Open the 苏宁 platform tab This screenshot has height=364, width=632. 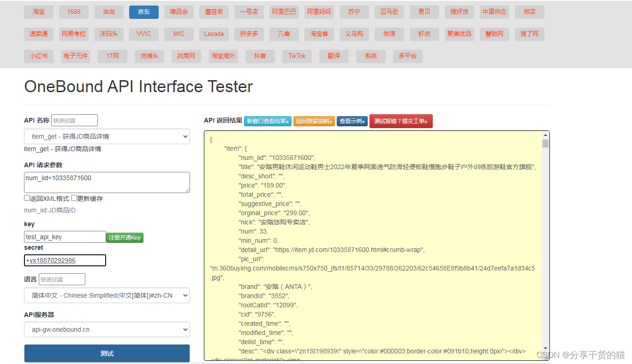(x=354, y=12)
